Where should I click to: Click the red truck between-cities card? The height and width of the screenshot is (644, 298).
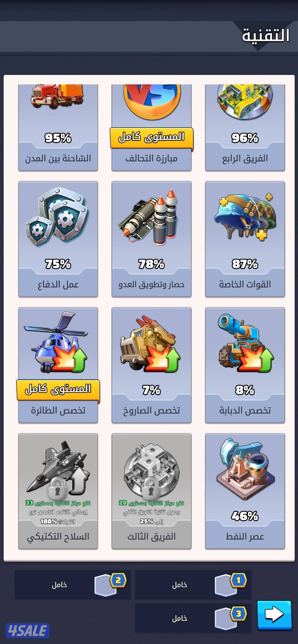point(58,127)
